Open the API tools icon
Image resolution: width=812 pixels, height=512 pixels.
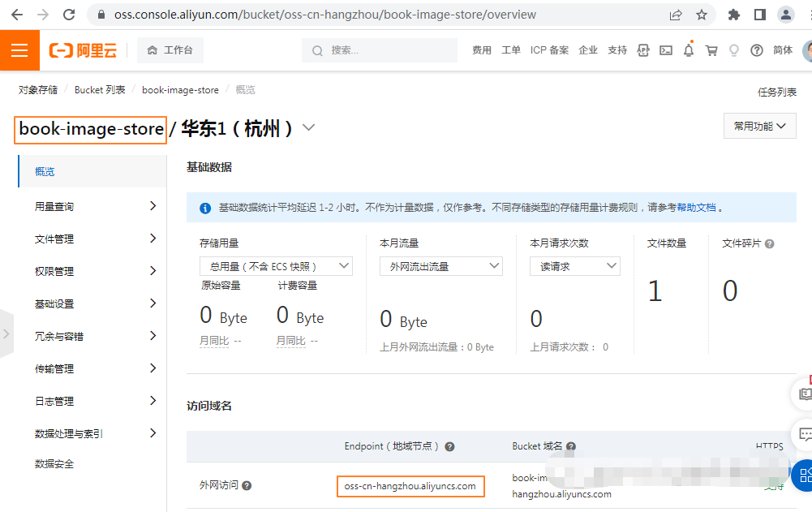click(643, 50)
